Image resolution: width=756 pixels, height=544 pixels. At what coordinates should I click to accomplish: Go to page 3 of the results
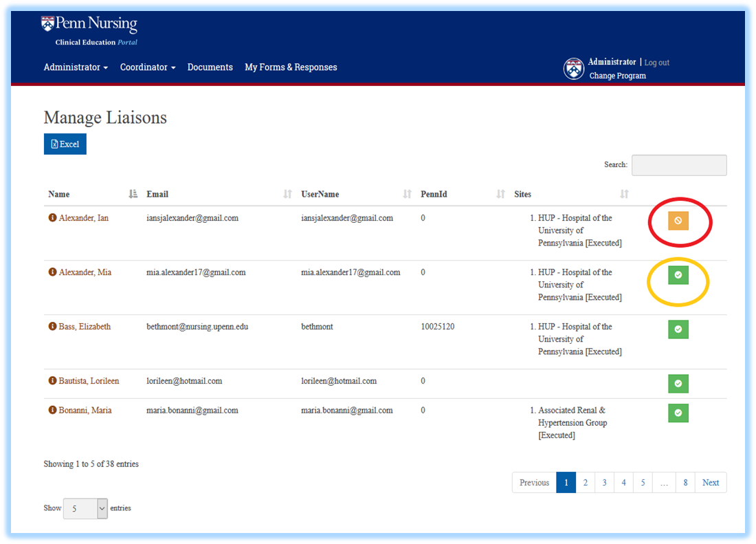[x=604, y=482]
